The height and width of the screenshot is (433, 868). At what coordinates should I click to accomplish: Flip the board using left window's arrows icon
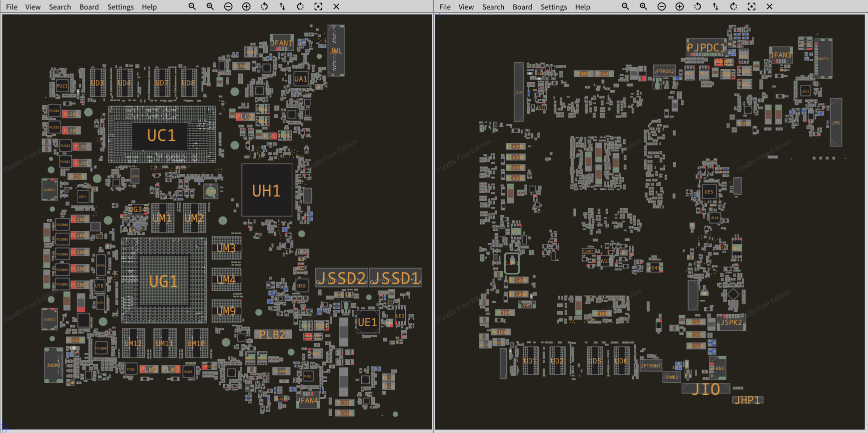point(282,6)
